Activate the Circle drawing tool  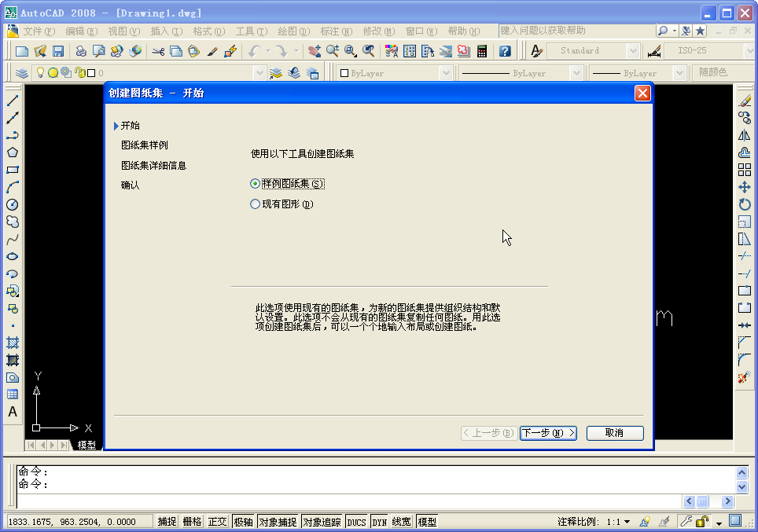[13, 204]
